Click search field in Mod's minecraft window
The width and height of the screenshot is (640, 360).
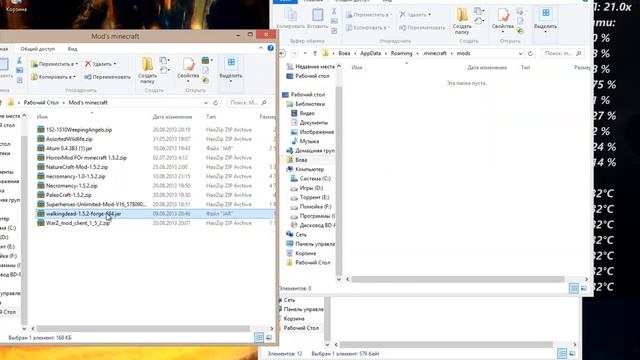[x=248, y=103]
